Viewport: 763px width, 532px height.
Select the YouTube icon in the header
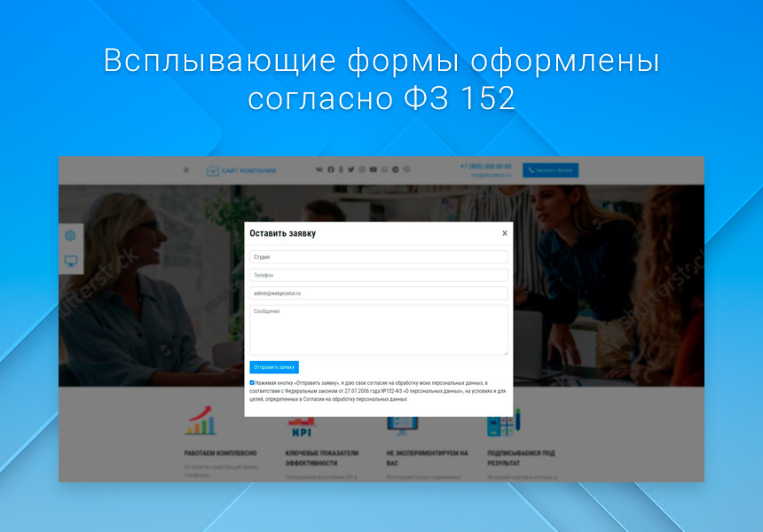coord(372,168)
